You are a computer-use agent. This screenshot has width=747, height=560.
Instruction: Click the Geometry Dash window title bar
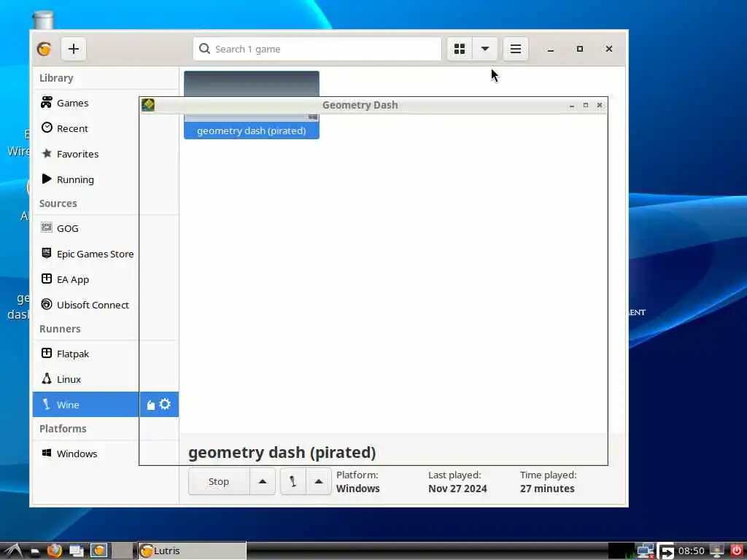(x=360, y=105)
